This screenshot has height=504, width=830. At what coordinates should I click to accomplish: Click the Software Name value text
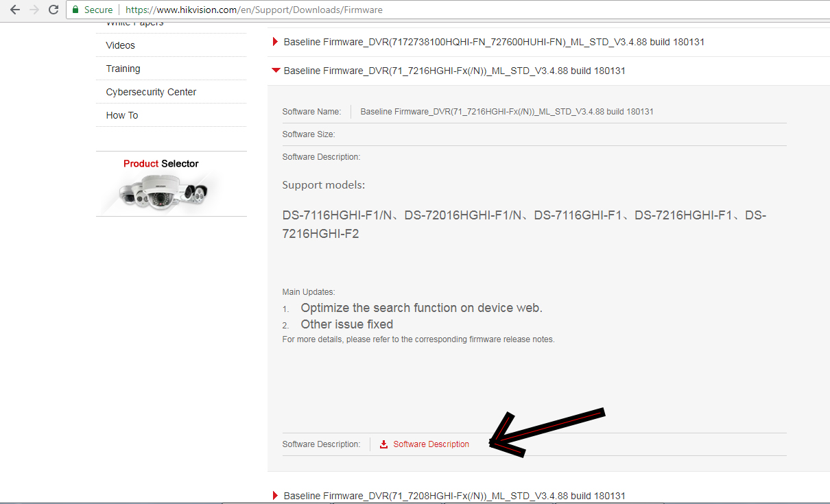coord(507,111)
